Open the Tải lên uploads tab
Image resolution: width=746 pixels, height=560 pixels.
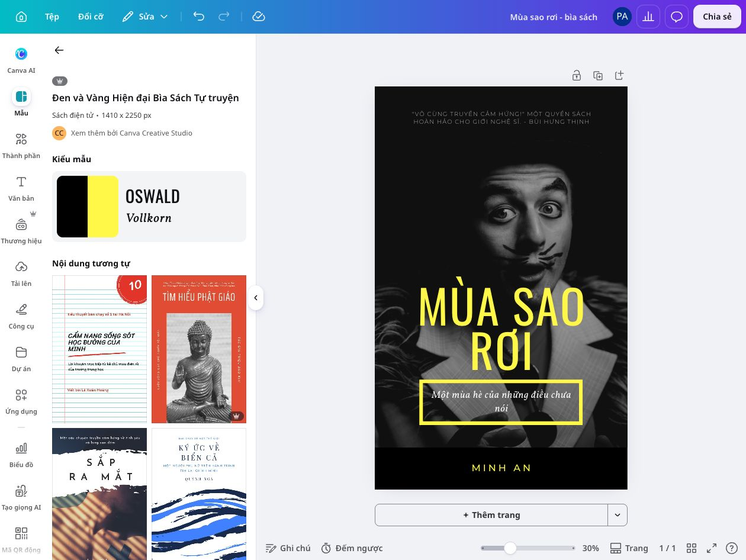pos(21,273)
